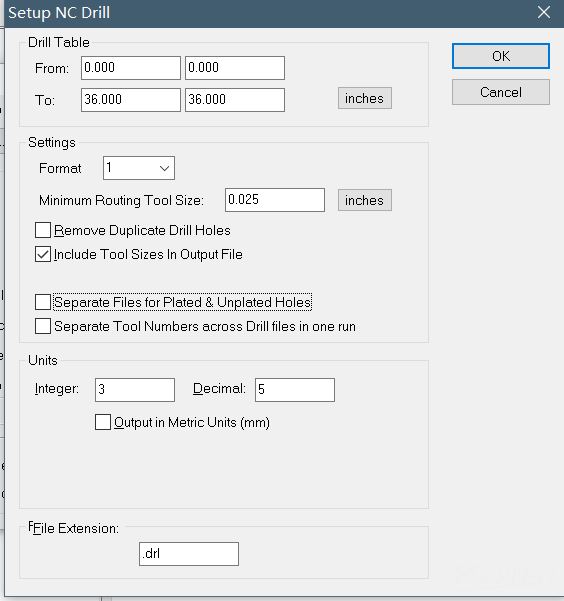Click the first From coordinate field

tap(131, 68)
